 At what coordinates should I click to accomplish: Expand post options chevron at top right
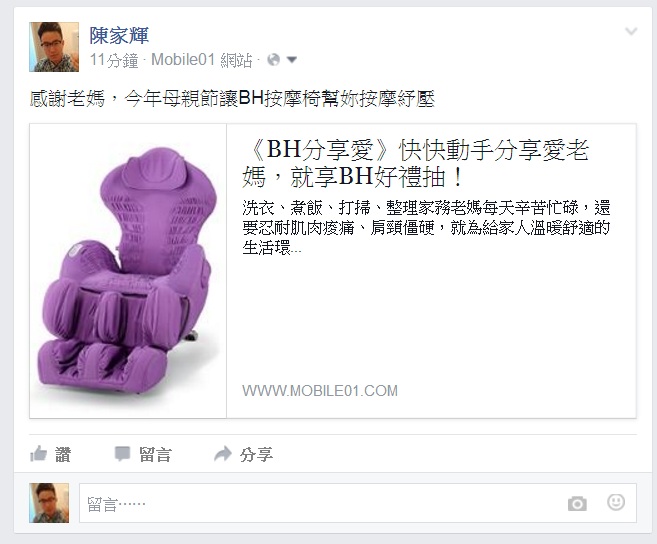pyautogui.click(x=631, y=31)
